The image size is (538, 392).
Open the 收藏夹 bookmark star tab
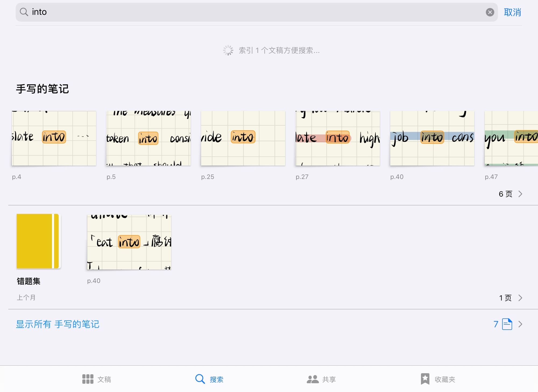pos(425,379)
